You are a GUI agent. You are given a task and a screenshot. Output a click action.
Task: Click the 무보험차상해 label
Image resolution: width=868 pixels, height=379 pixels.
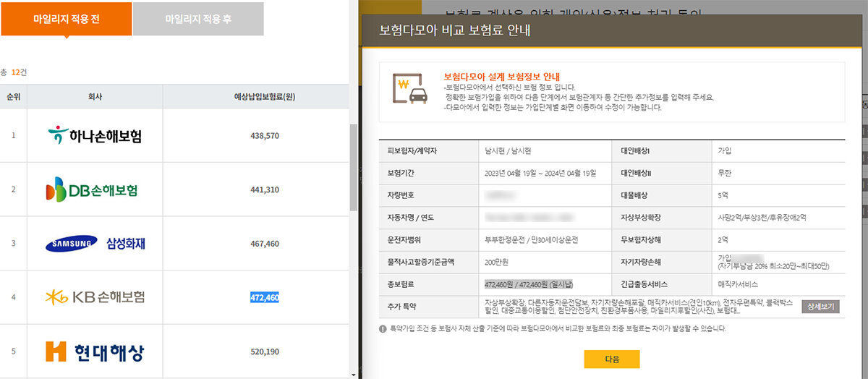pyautogui.click(x=640, y=239)
